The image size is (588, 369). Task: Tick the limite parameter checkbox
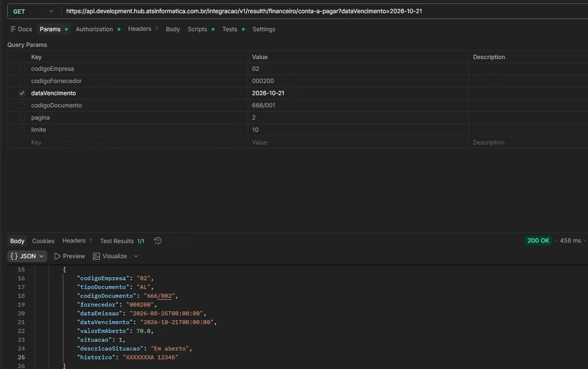tap(22, 130)
